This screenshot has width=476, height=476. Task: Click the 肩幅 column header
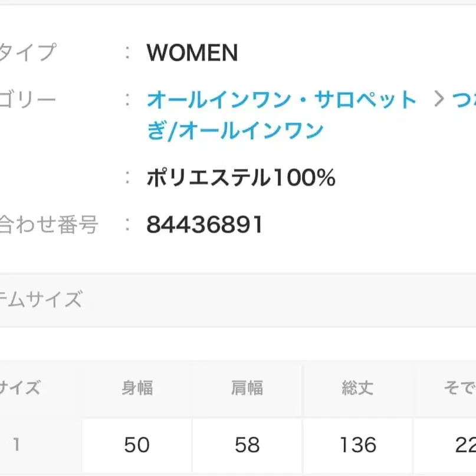[247, 388]
